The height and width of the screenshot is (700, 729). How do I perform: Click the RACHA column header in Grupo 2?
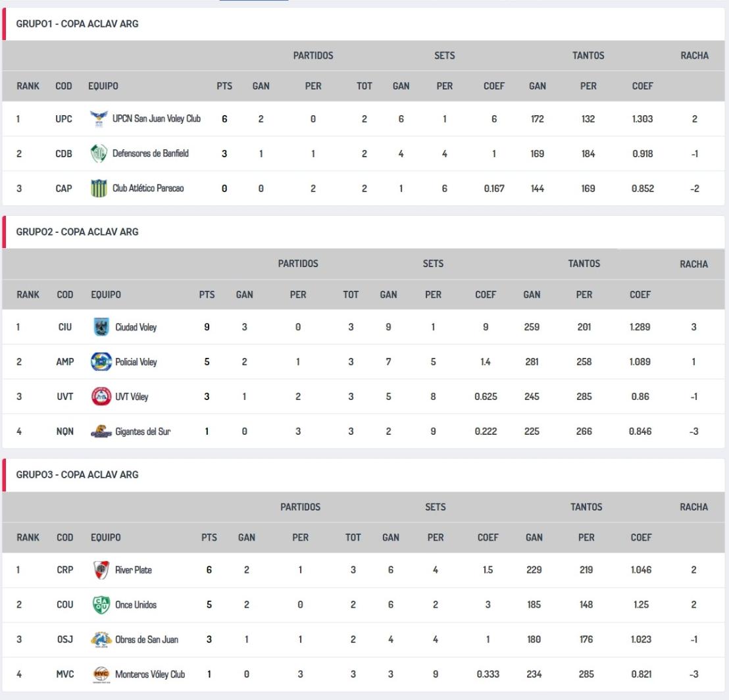click(x=694, y=264)
